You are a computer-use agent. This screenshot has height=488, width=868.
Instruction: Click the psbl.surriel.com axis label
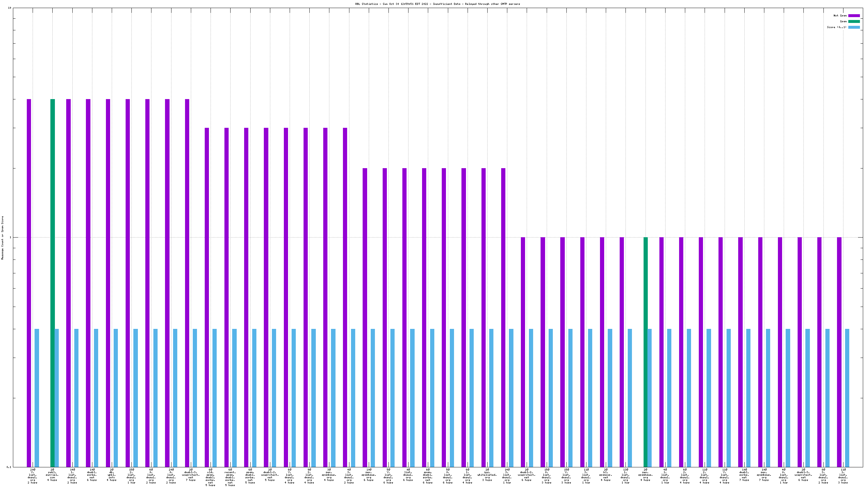pyautogui.click(x=52, y=474)
